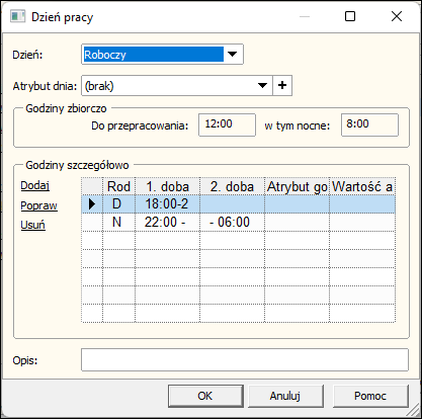
Task: Click the Usuń link
Action: [x=33, y=225]
